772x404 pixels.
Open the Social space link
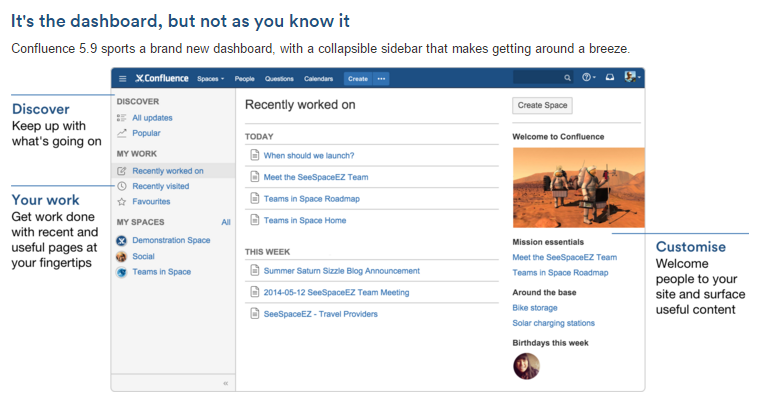tap(143, 256)
